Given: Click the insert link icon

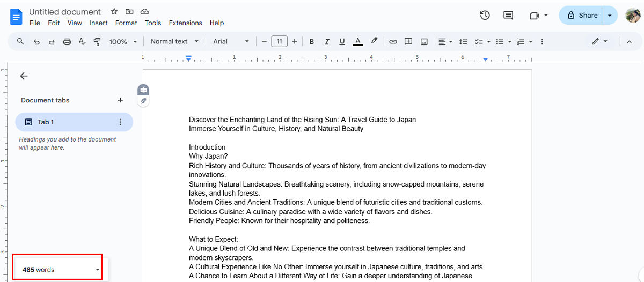Looking at the screenshot, I should [393, 41].
